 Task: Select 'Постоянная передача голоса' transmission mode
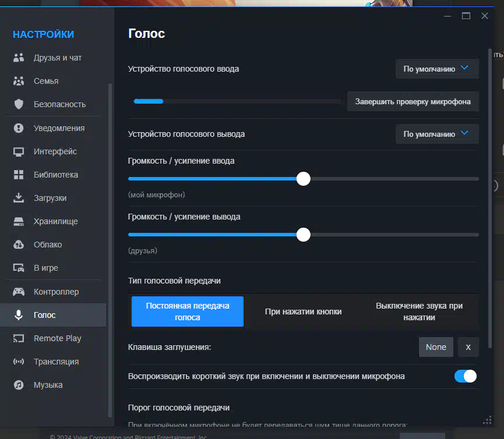187,311
